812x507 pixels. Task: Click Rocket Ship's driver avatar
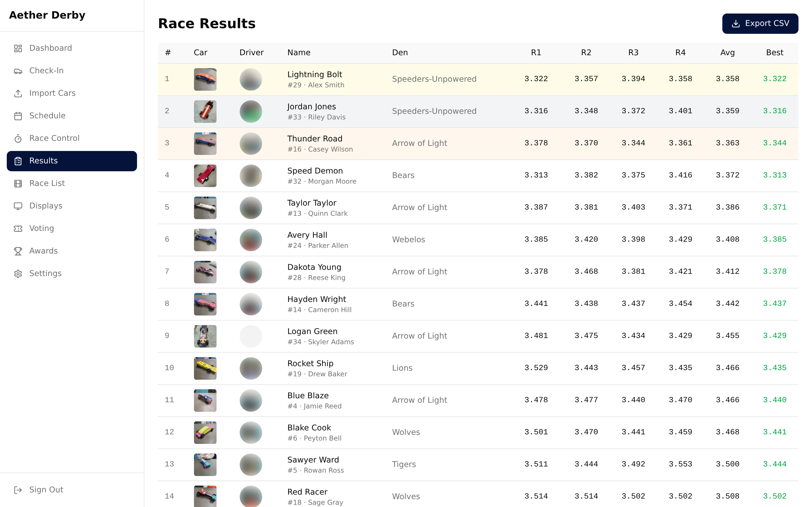[251, 368]
